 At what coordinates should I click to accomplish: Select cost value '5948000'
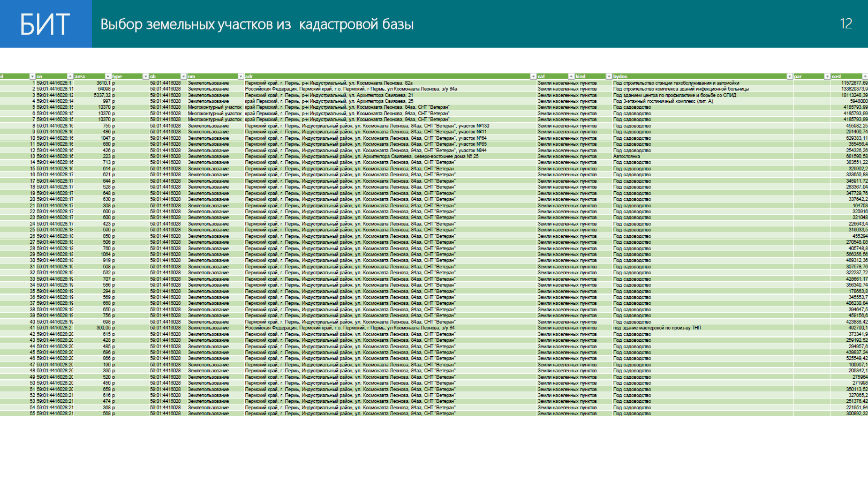click(858, 101)
